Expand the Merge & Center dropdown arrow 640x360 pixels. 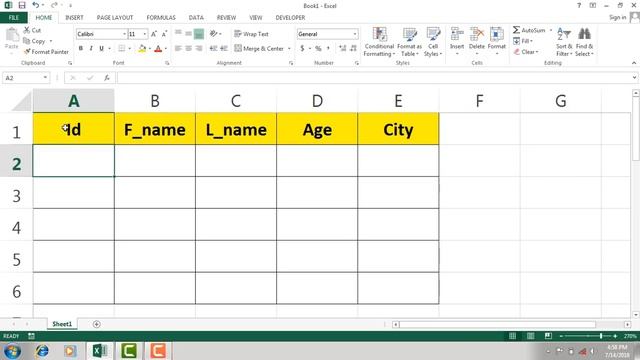coord(289,49)
